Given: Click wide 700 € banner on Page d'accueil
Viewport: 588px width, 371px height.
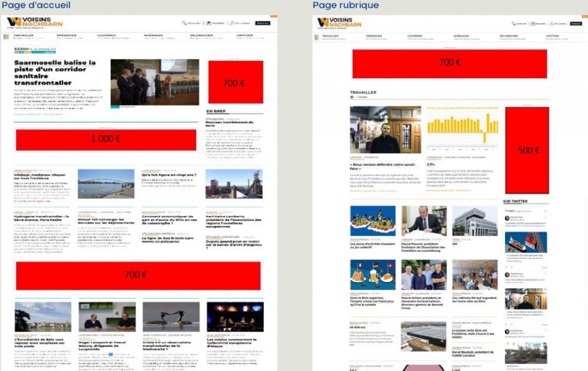Looking at the screenshot, I should 138,276.
